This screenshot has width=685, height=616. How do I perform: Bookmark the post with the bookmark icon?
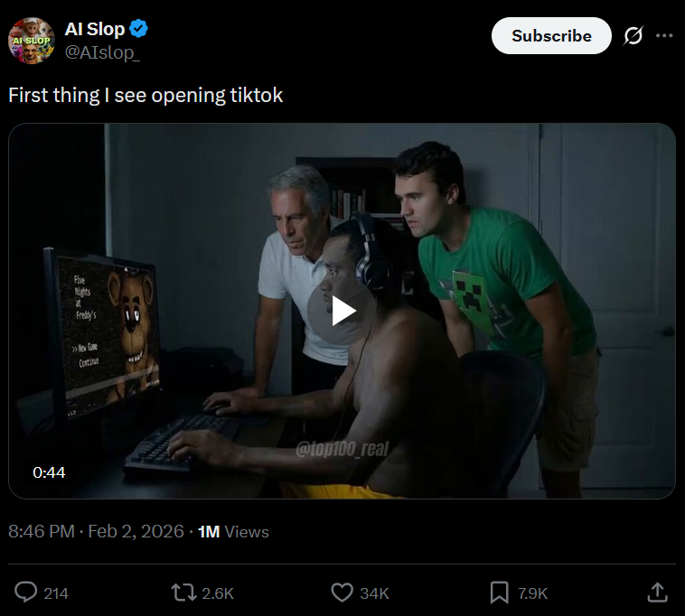tap(500, 593)
